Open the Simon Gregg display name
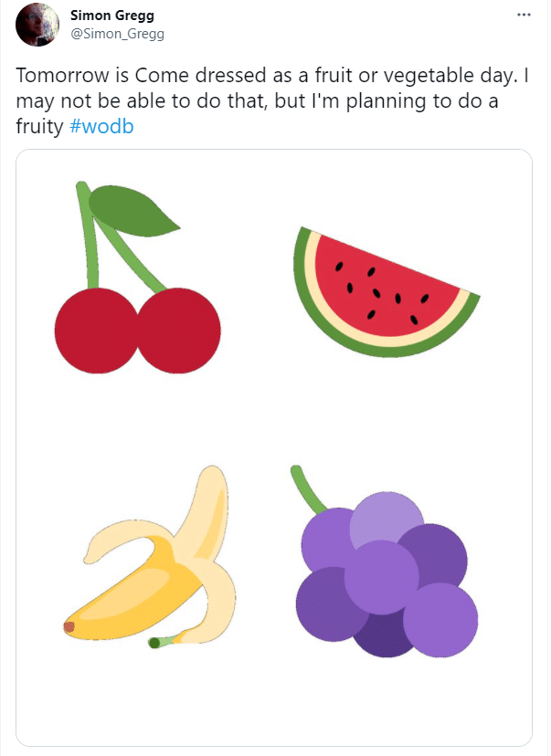Image resolution: width=551 pixels, height=756 pixels. tap(112, 16)
